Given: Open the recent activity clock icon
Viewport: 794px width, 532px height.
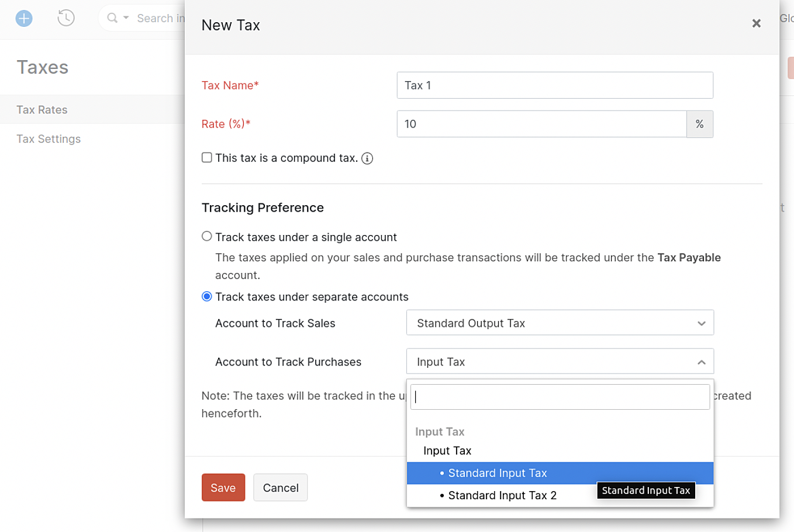Looking at the screenshot, I should point(66,18).
